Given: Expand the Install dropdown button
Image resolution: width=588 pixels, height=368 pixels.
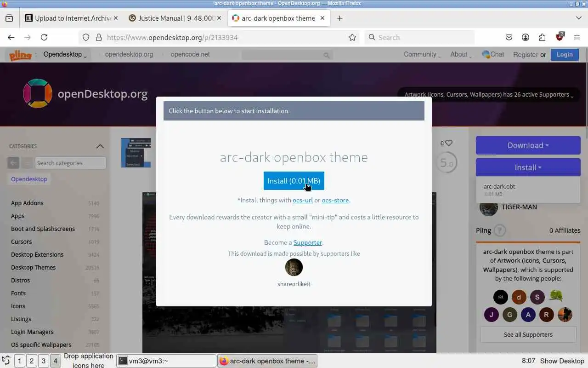Looking at the screenshot, I should 528,167.
